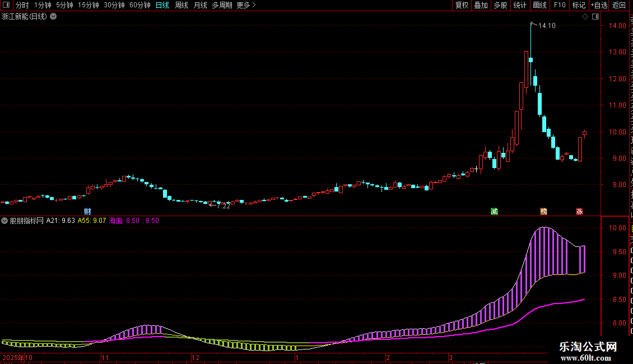Click the red 涨 marker icon
This screenshot has height=364, width=633.
[x=579, y=212]
